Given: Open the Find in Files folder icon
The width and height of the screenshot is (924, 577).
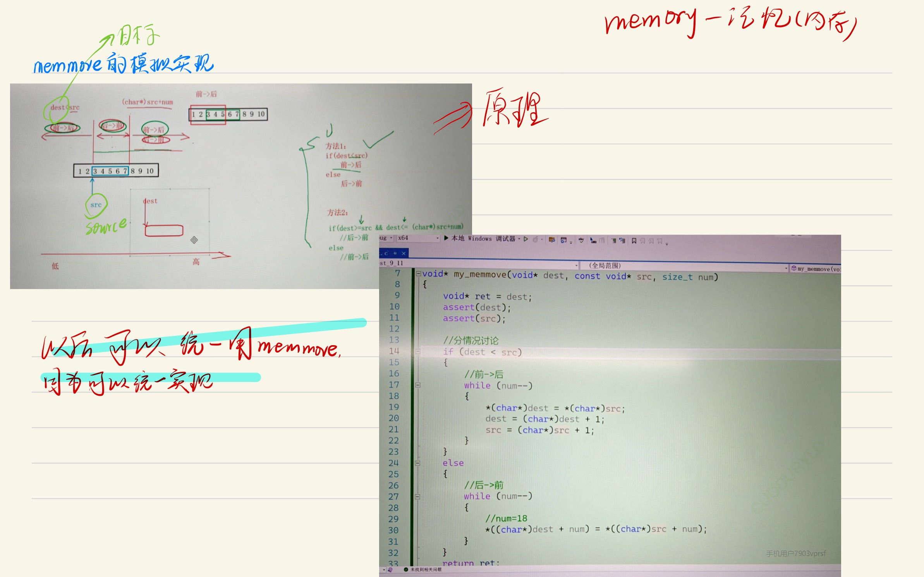Looking at the screenshot, I should coord(552,240).
